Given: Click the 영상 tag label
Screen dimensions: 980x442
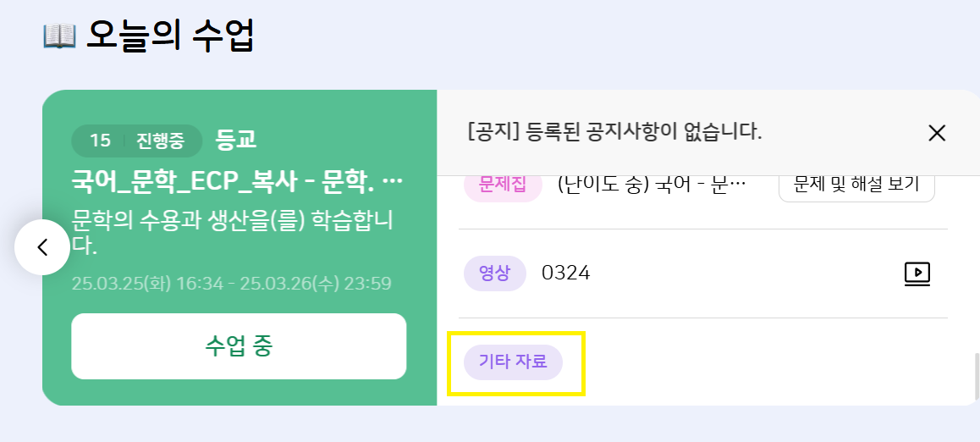Looking at the screenshot, I should point(494,273).
